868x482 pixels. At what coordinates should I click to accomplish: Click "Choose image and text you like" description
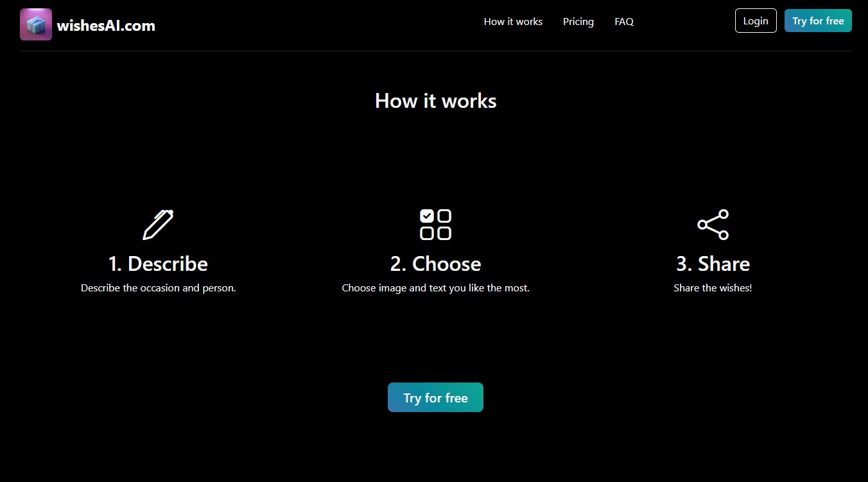(x=435, y=288)
